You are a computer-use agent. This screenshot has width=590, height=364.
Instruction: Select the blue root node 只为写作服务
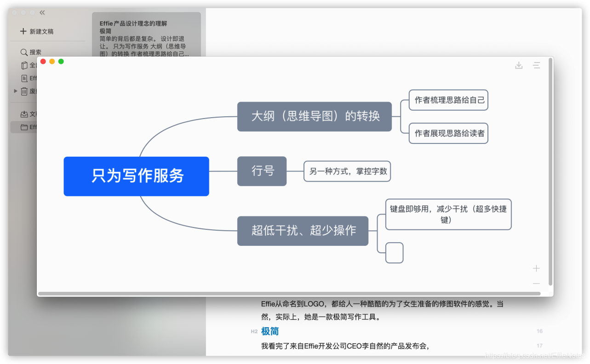click(136, 176)
